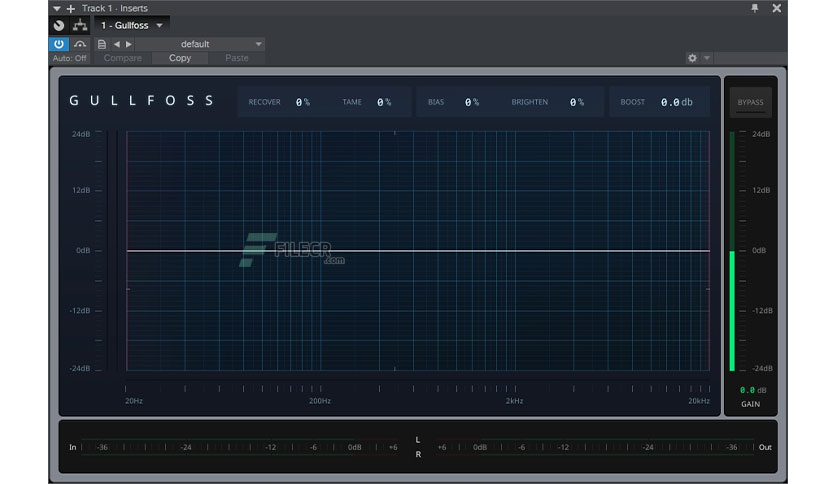Screen dimensions: 836x484
Task: Click the BIAS 0% value
Action: (472, 102)
